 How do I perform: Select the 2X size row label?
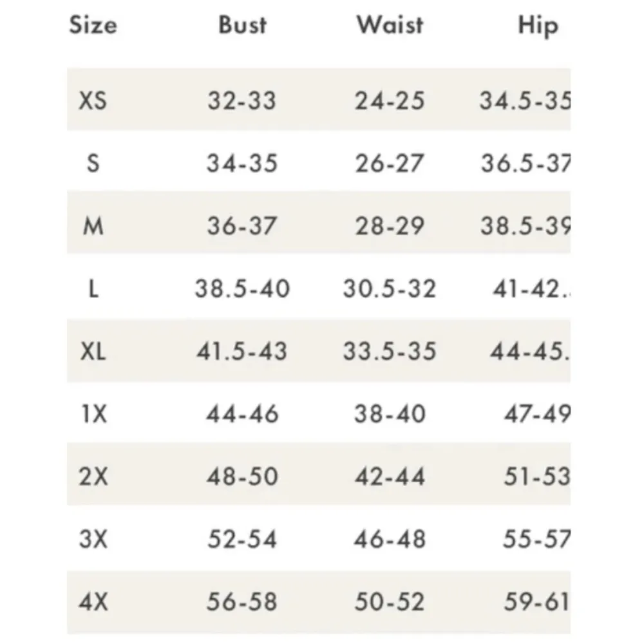tap(93, 477)
